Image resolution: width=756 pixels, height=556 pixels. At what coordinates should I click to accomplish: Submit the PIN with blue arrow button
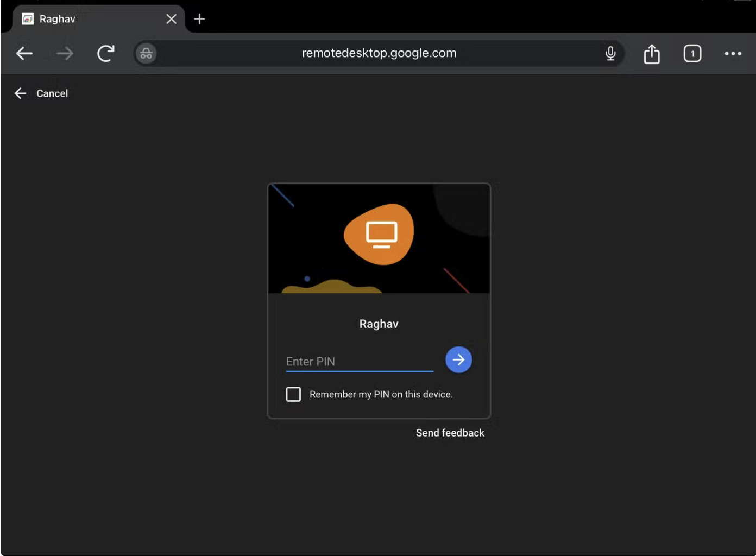[458, 359]
